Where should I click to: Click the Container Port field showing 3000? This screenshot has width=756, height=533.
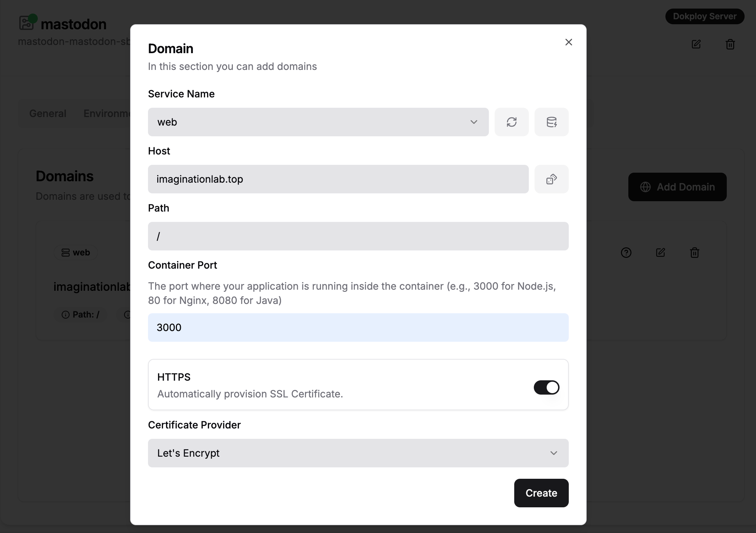(x=358, y=328)
